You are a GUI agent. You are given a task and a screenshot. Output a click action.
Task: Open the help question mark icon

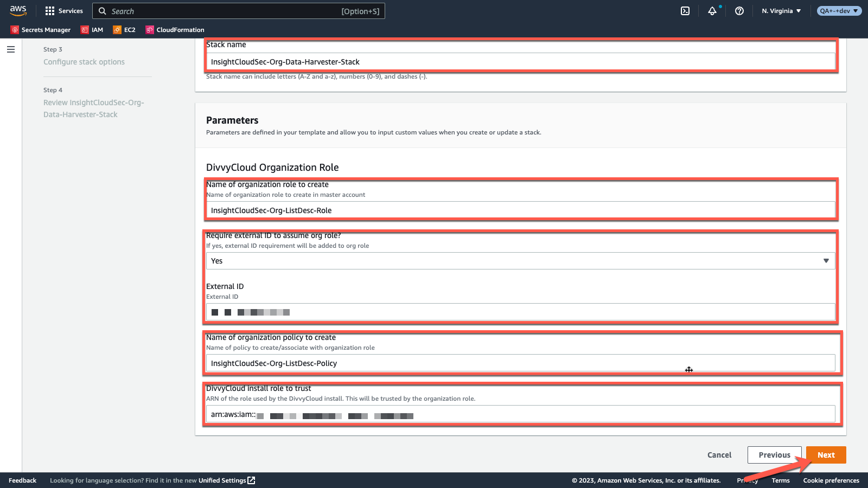coord(739,11)
